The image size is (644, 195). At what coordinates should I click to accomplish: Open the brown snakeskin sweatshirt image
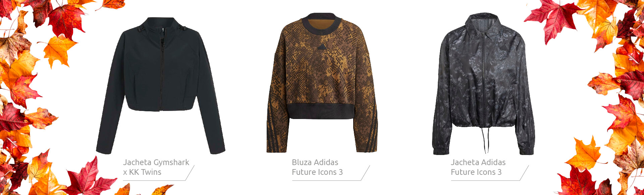coord(322,83)
